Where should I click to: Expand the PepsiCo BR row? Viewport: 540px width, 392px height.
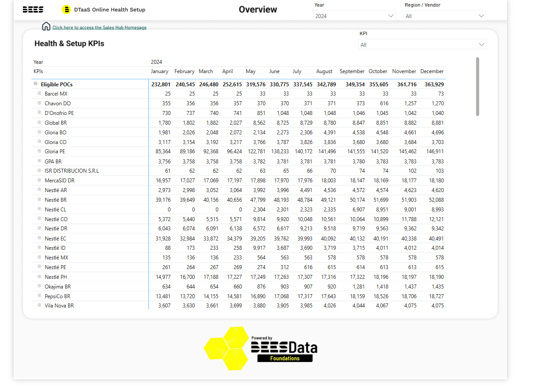point(39,296)
